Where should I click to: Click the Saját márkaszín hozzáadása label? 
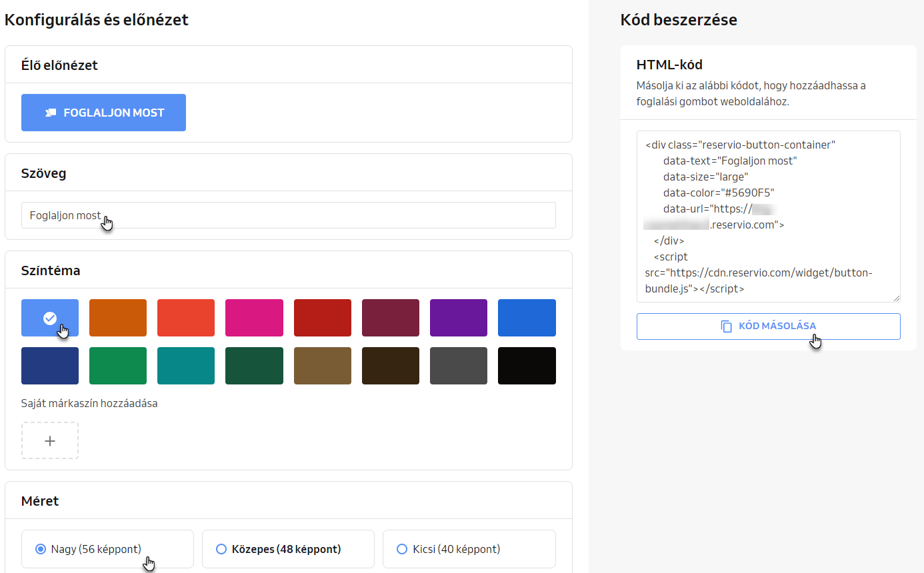[x=89, y=403]
